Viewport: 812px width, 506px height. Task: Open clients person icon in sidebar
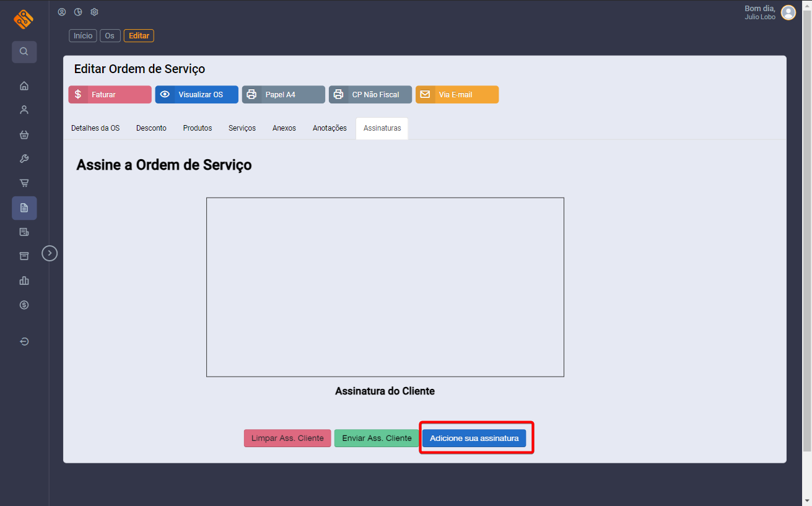pyautogui.click(x=24, y=110)
